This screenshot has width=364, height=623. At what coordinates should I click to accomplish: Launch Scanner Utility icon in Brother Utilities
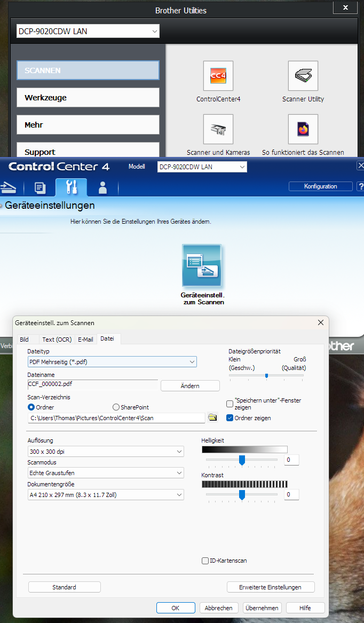(x=303, y=75)
